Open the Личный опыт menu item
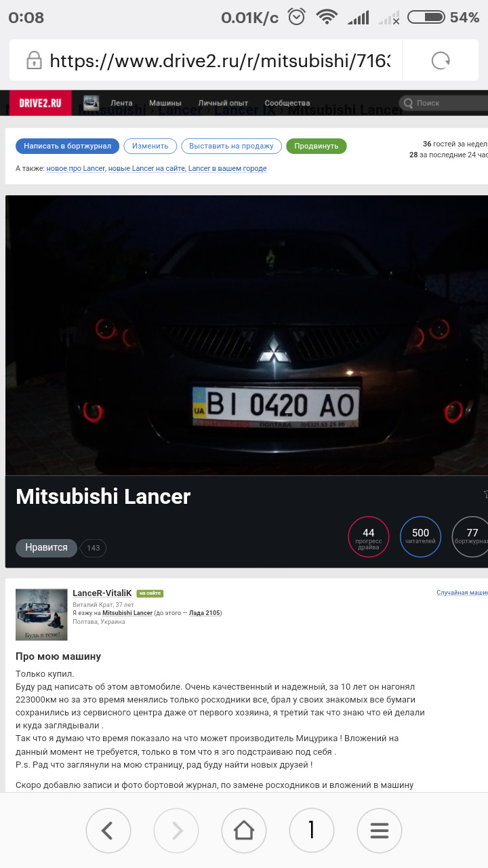 [x=223, y=103]
